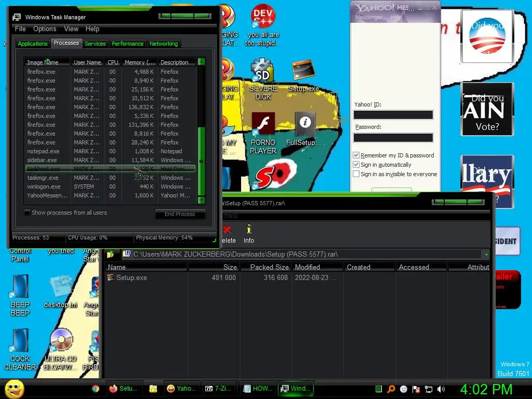Sort processes by CPU column header
Screen dimensions: 532x399
[x=113, y=62]
